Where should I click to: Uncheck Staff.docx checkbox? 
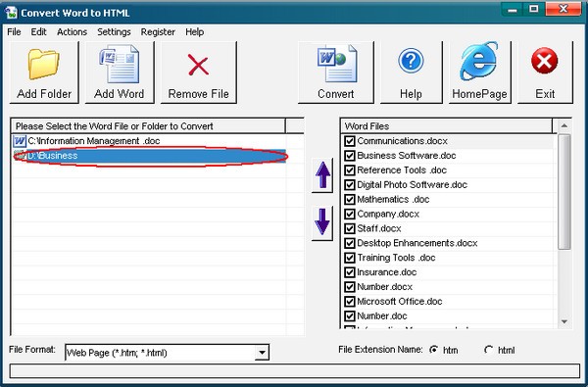point(350,228)
